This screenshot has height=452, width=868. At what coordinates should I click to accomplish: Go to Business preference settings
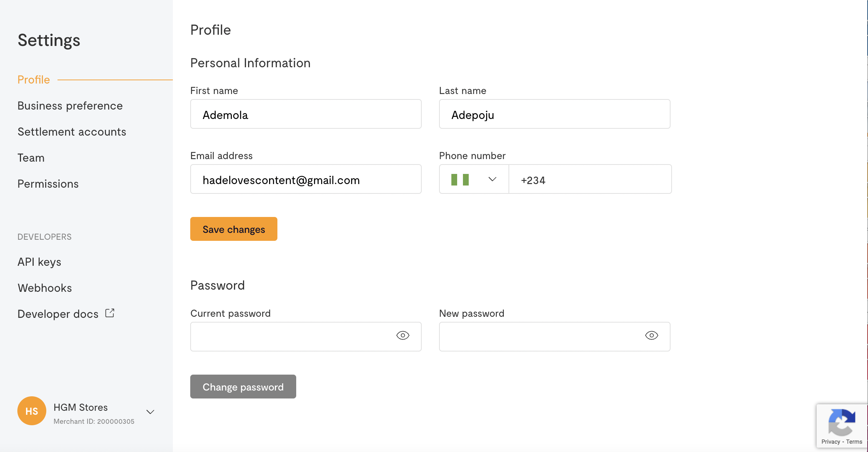pos(70,106)
